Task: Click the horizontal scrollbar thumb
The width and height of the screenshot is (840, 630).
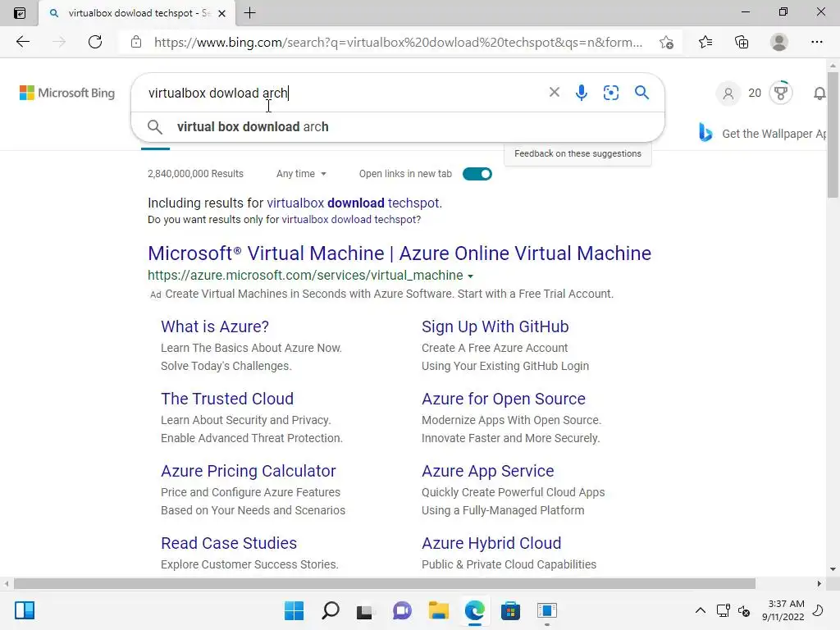Action: [x=385, y=583]
